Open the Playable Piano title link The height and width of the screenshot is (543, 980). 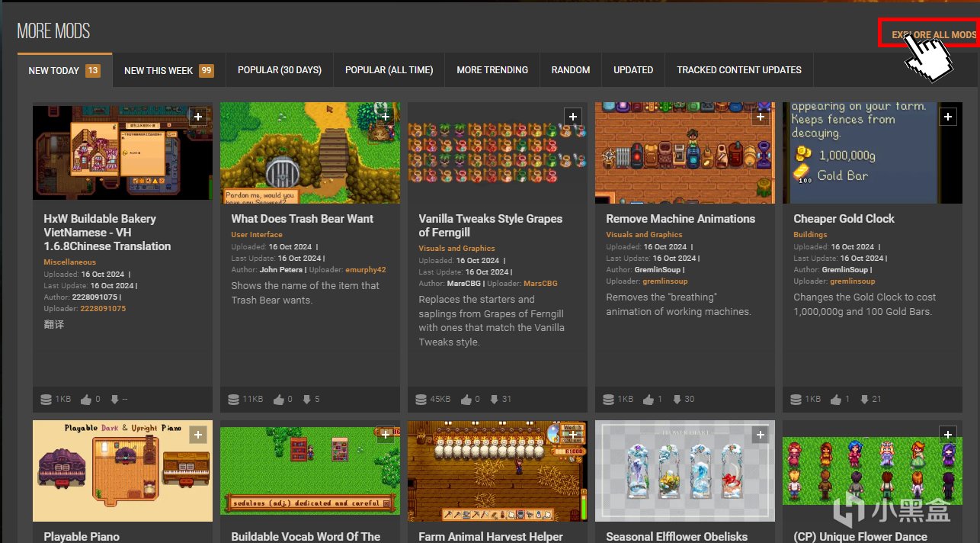(82, 537)
